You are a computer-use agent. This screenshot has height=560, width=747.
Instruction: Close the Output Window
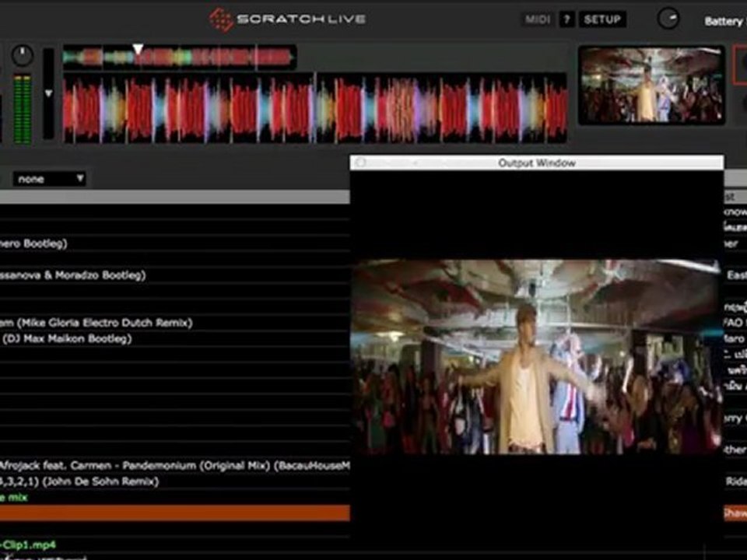360,163
